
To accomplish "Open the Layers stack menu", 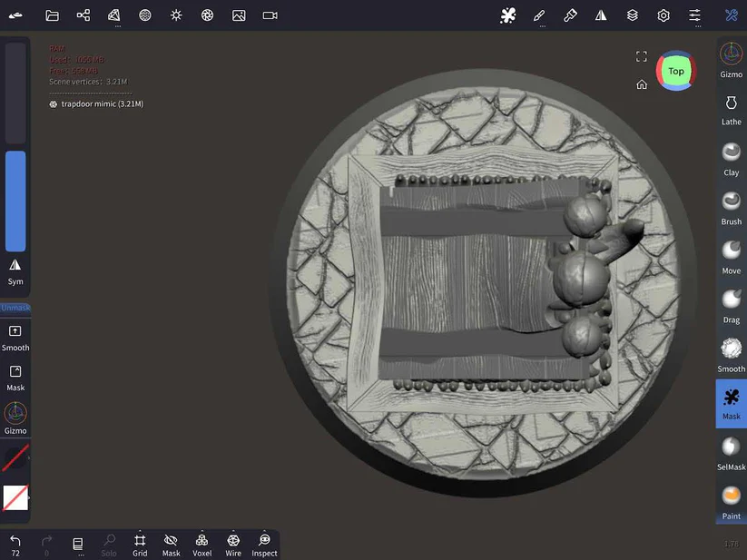I will point(633,15).
